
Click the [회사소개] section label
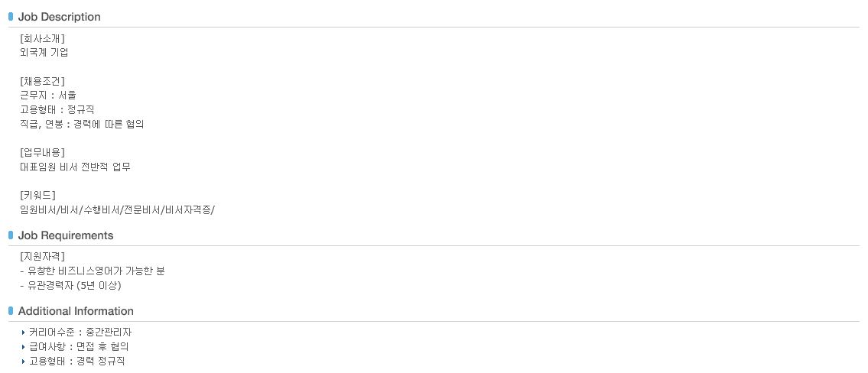tap(42, 38)
